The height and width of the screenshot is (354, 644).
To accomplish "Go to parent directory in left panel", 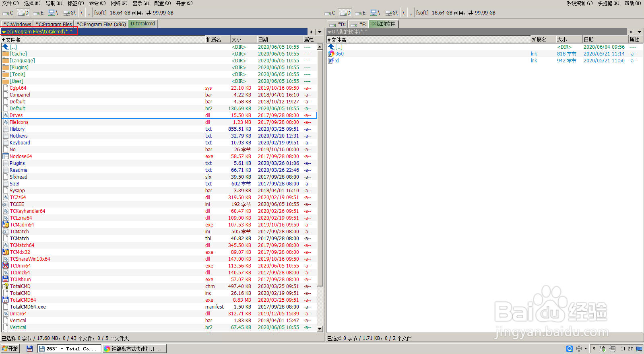I will point(89,13).
